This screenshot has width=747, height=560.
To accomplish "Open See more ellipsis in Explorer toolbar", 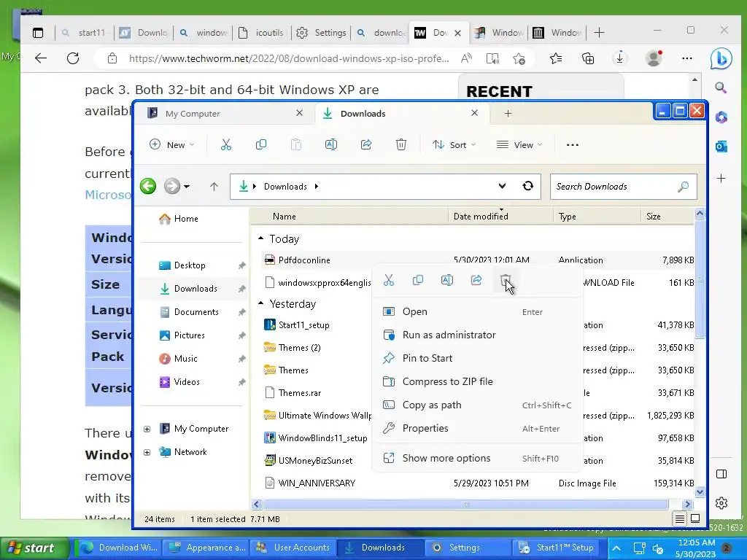I will coord(573,145).
